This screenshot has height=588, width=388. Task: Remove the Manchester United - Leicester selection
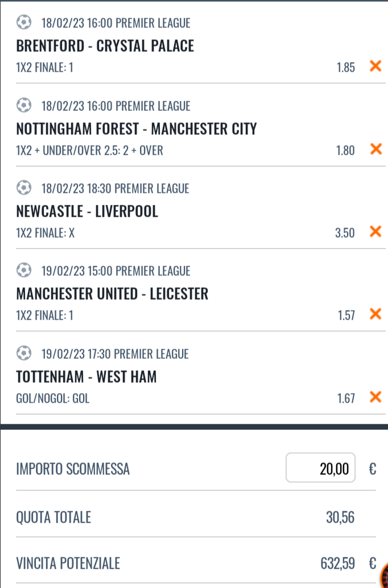[375, 314]
